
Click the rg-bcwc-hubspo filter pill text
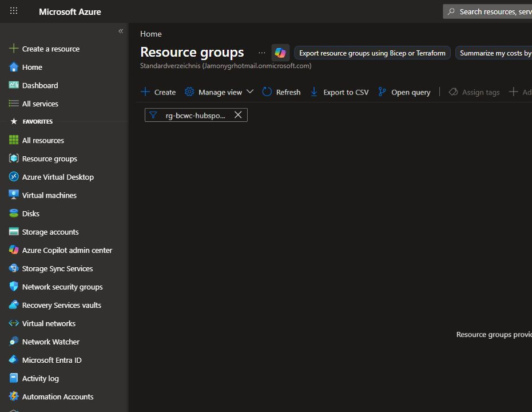(x=195, y=116)
